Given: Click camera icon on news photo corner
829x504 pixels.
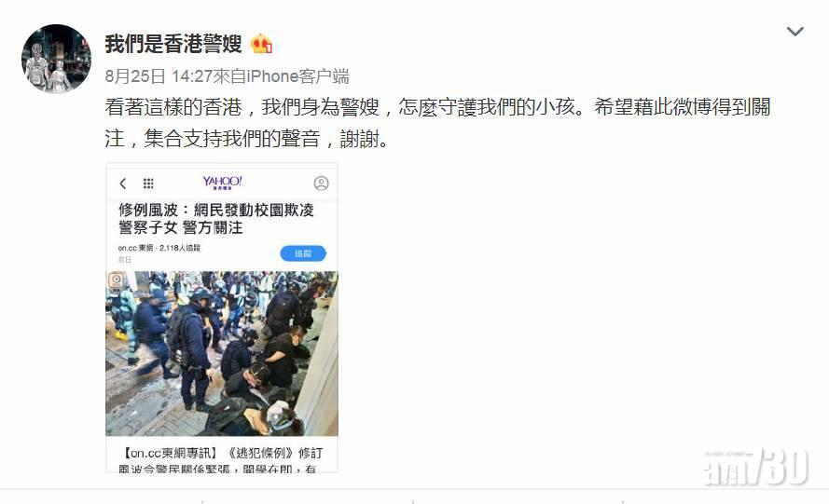Looking at the screenshot, I should pos(117,280).
